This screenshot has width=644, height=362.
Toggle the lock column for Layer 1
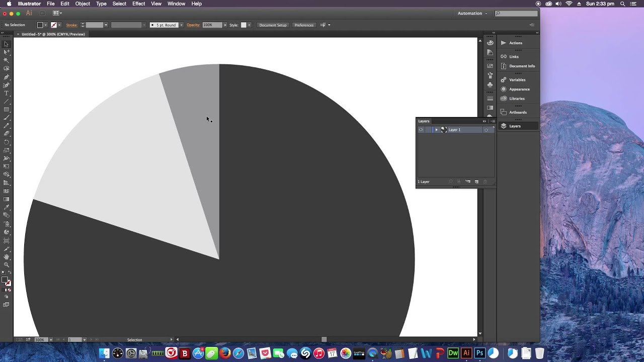click(428, 130)
